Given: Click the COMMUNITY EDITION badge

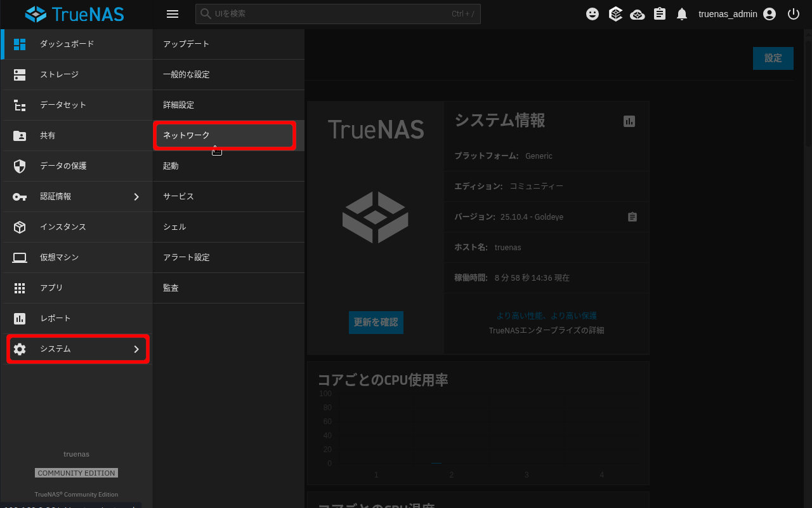Looking at the screenshot, I should pyautogui.click(x=76, y=473).
